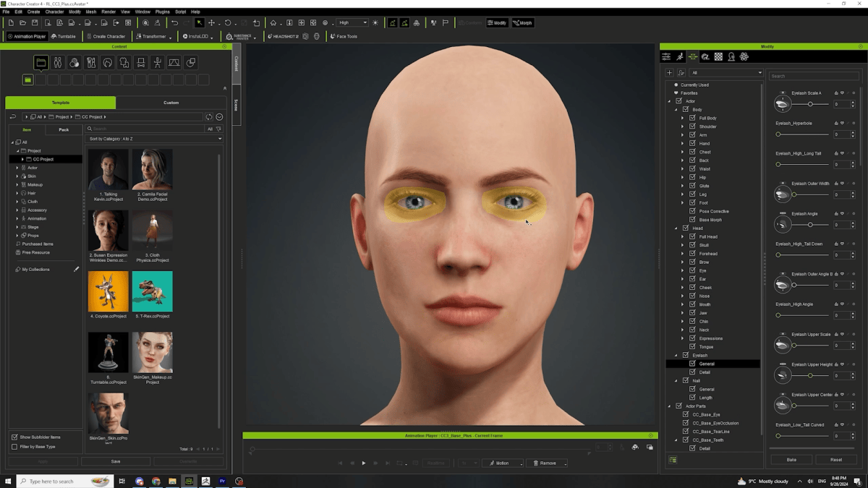Open the Transformer dropdown arrow

tap(171, 37)
